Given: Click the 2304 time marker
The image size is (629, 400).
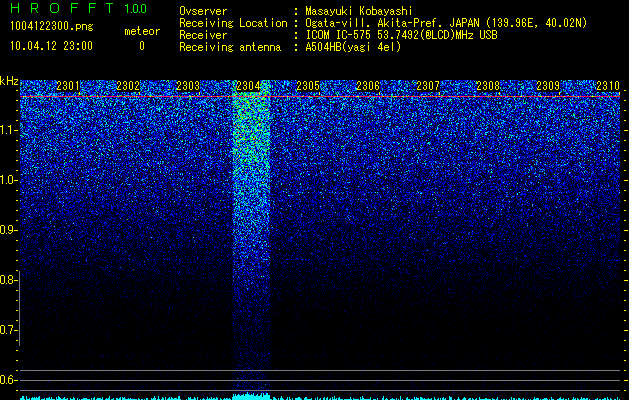Looking at the screenshot, I should (x=248, y=85).
